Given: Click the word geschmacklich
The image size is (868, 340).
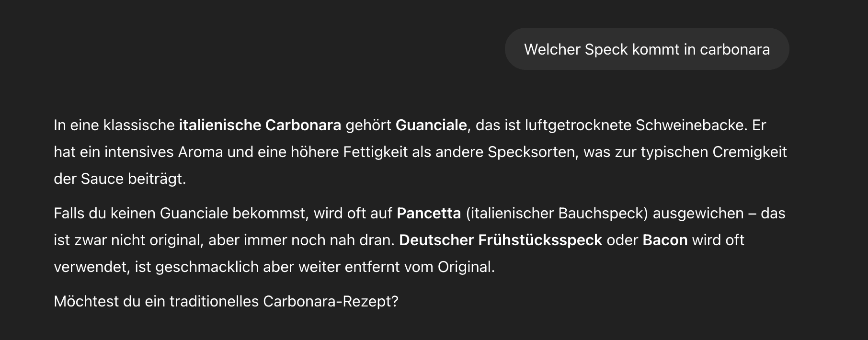Looking at the screenshot, I should pyautogui.click(x=207, y=267).
